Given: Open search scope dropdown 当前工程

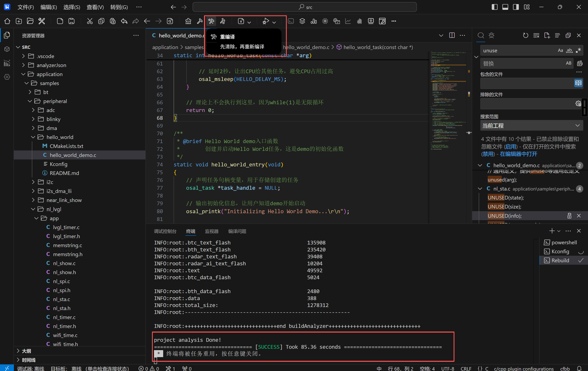Looking at the screenshot, I should (x=532, y=126).
